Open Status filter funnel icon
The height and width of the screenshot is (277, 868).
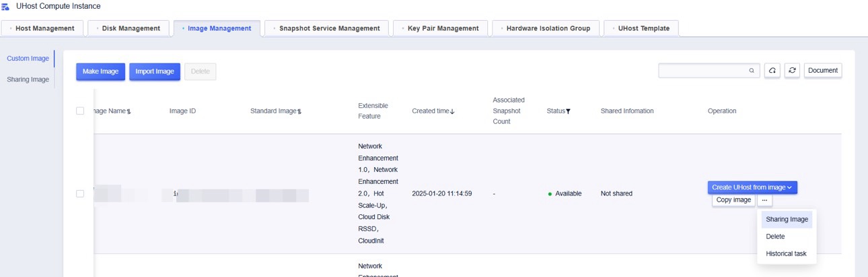pyautogui.click(x=568, y=111)
